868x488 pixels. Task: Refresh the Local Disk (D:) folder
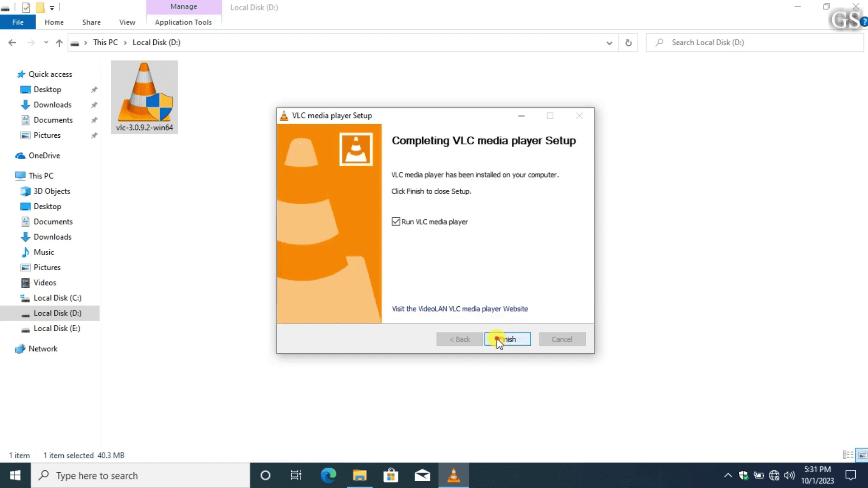628,42
